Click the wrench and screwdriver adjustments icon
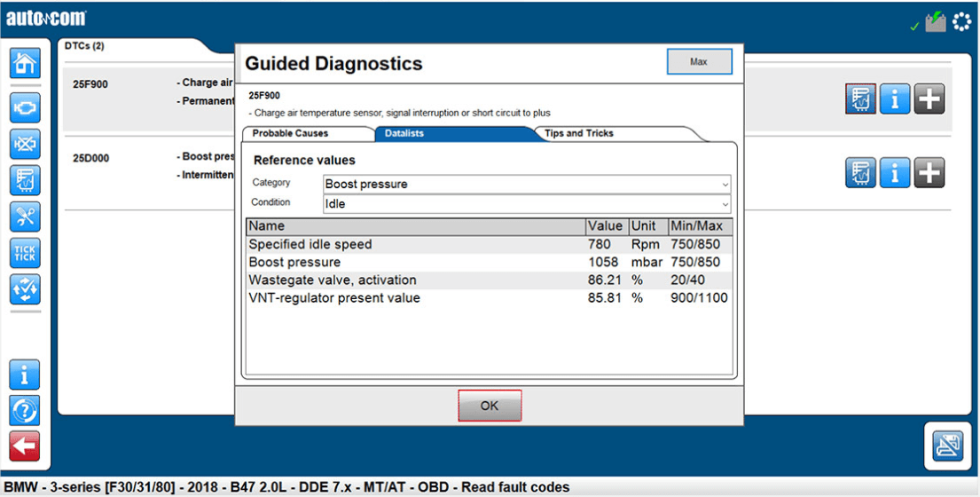The height and width of the screenshot is (497, 980). 24,217
